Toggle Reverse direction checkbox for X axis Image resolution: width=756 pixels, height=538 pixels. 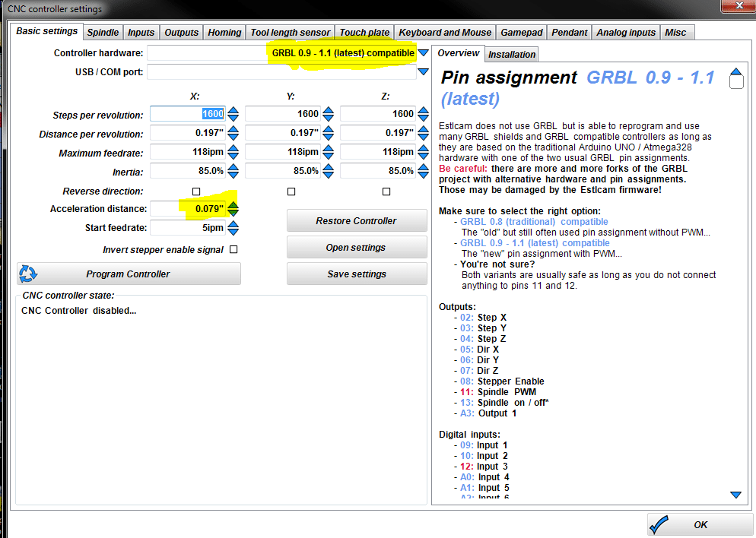(x=196, y=191)
